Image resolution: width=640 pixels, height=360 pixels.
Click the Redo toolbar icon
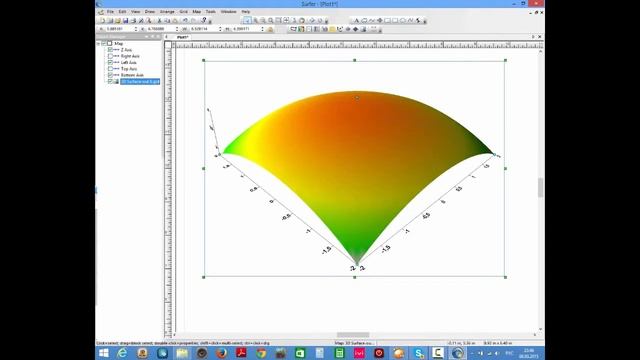pyautogui.click(x=193, y=20)
